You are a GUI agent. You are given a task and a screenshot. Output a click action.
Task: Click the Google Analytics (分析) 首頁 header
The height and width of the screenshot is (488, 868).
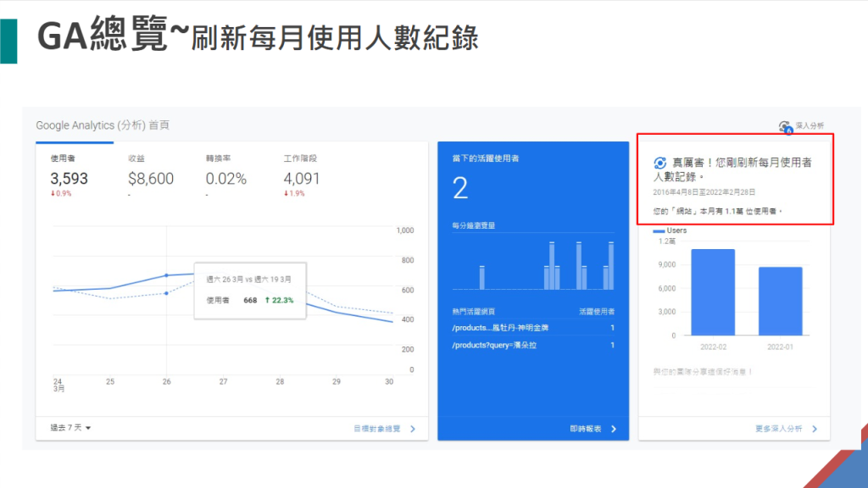pyautogui.click(x=100, y=125)
